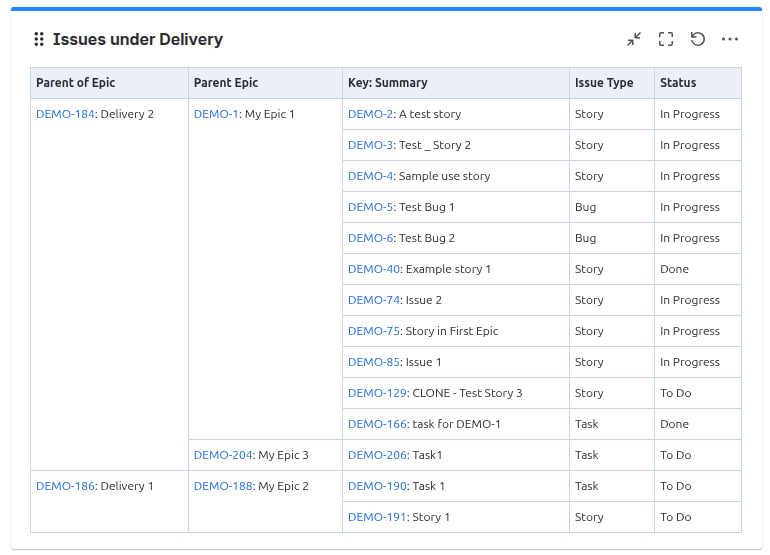This screenshot has width=770, height=555.
Task: Open issue DEMO-4 Sample use story
Action: click(x=370, y=176)
